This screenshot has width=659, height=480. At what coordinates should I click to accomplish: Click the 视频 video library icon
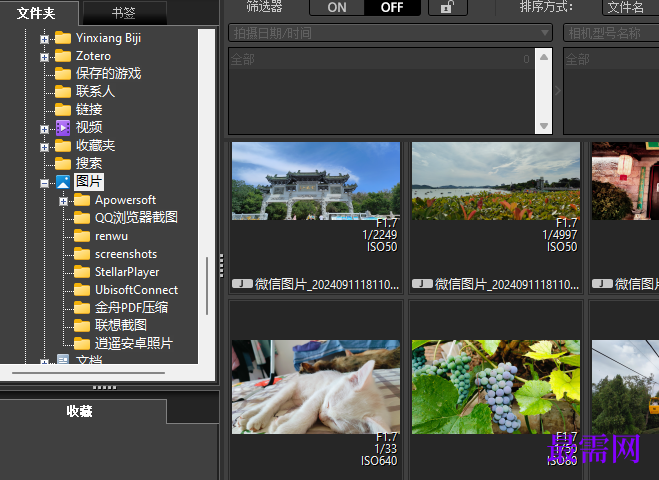(x=63, y=128)
